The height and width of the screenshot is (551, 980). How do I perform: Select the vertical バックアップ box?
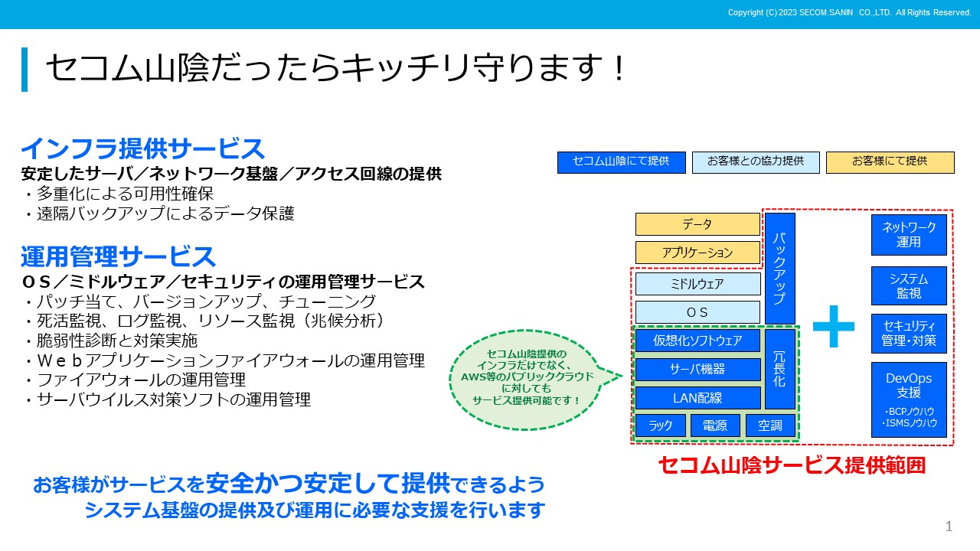780,269
